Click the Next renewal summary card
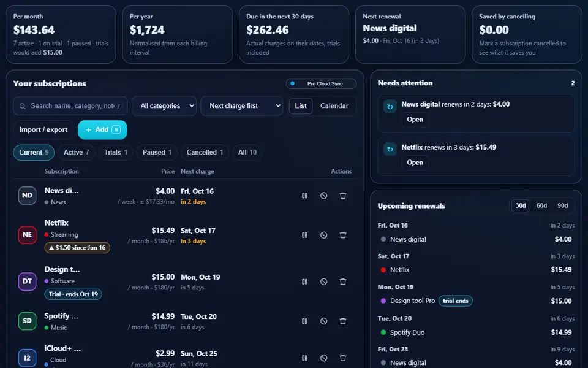This screenshot has height=368, width=588. coord(410,34)
